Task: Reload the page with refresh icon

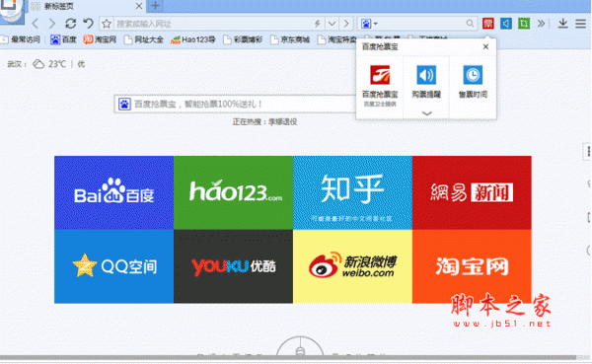Action: 71,24
